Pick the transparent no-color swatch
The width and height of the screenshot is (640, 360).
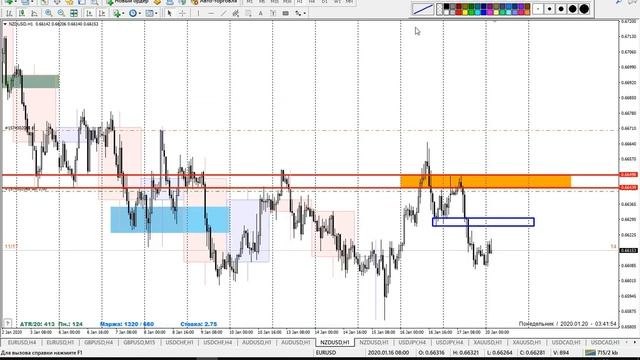[x=440, y=9]
